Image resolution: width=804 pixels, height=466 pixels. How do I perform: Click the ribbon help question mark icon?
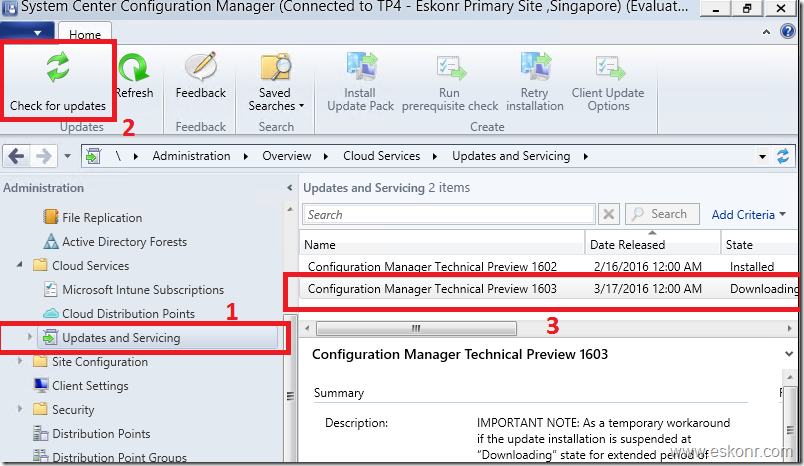[787, 32]
